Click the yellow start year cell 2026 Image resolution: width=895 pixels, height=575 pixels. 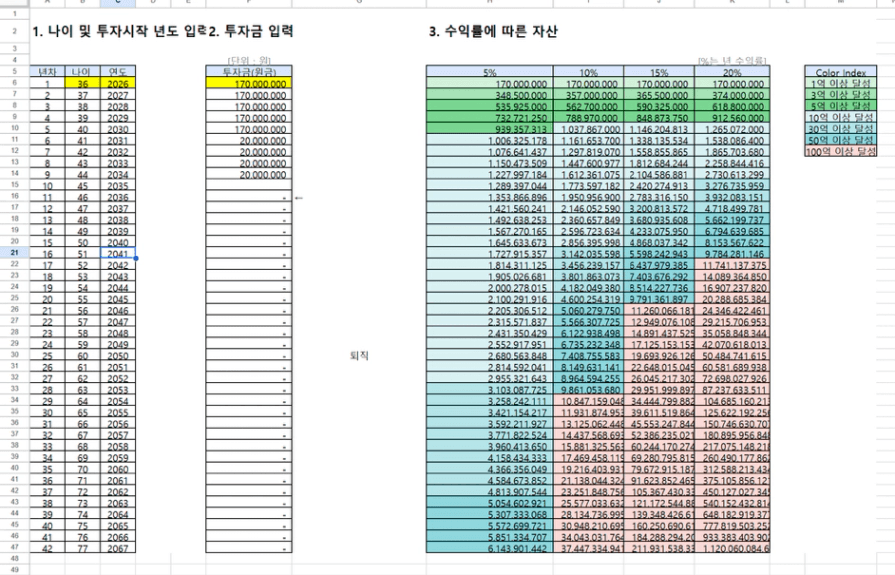(x=118, y=84)
